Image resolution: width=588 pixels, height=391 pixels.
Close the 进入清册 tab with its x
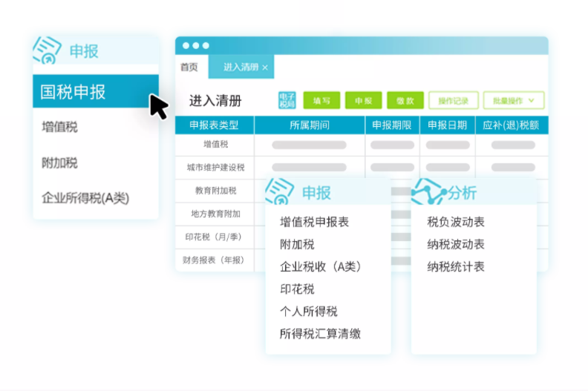[265, 68]
